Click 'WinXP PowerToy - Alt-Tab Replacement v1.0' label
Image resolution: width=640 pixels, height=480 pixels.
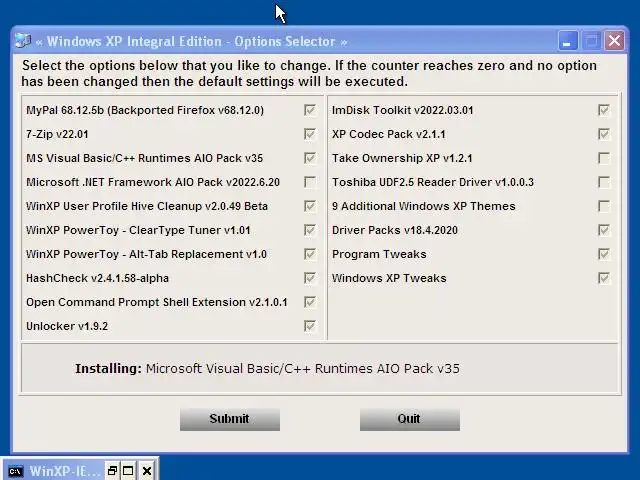pos(146,254)
